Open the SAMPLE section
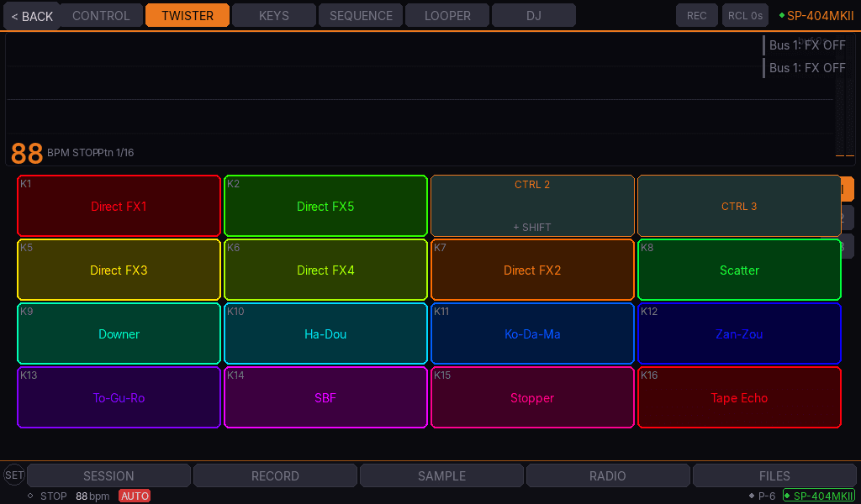Viewport: 861px width, 504px height. point(441,475)
